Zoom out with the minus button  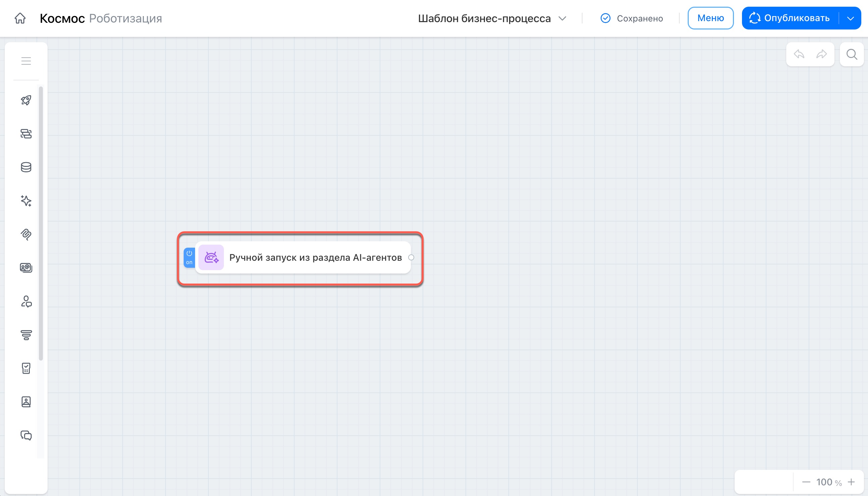pos(806,482)
